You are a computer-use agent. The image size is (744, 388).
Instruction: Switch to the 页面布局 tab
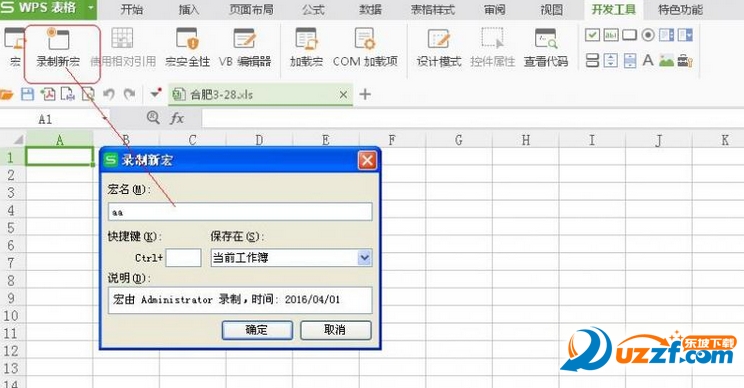(251, 9)
